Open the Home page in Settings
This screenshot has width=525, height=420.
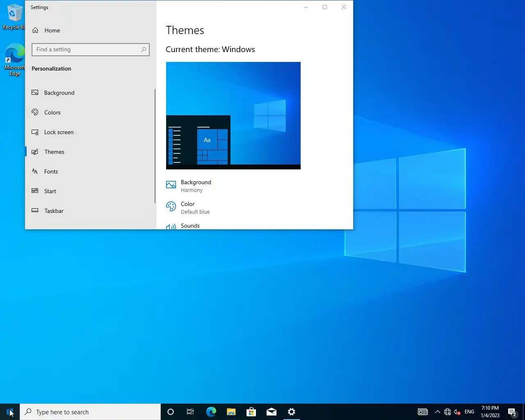[x=90, y=30]
